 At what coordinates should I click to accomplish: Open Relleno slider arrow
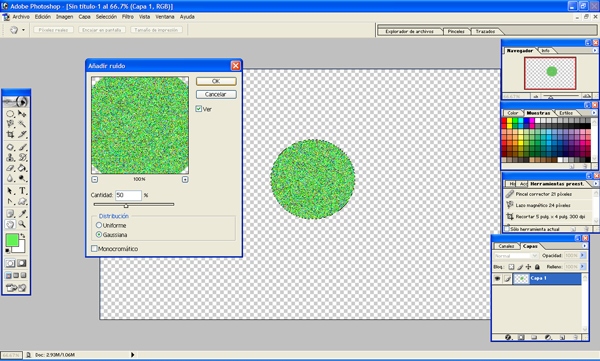click(x=583, y=266)
